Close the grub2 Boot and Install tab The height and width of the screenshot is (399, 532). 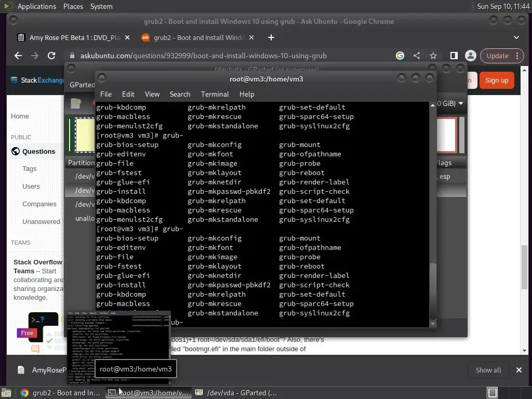click(x=251, y=37)
